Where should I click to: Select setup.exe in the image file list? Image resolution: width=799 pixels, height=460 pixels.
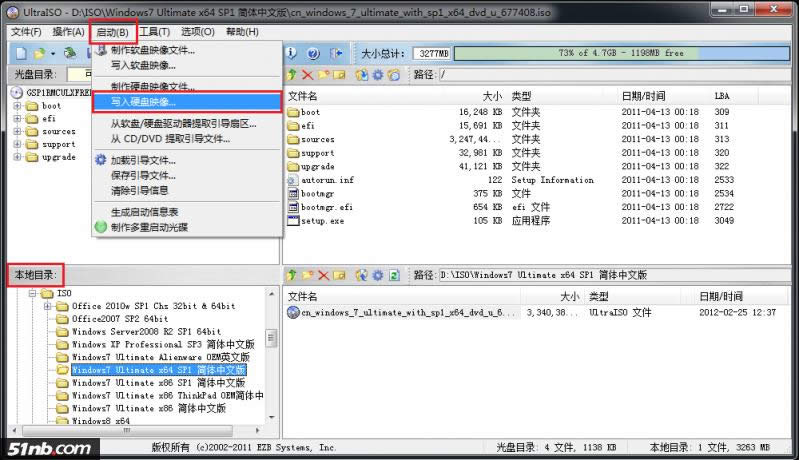tap(321, 220)
